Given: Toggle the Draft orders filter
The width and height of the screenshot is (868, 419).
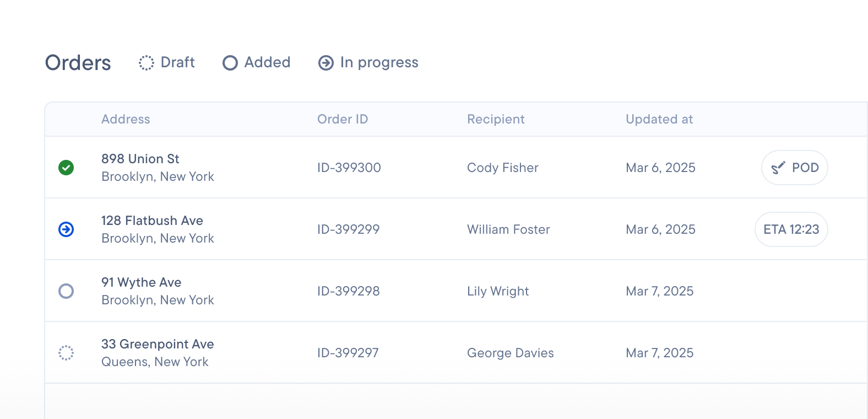Looking at the screenshot, I should (167, 63).
